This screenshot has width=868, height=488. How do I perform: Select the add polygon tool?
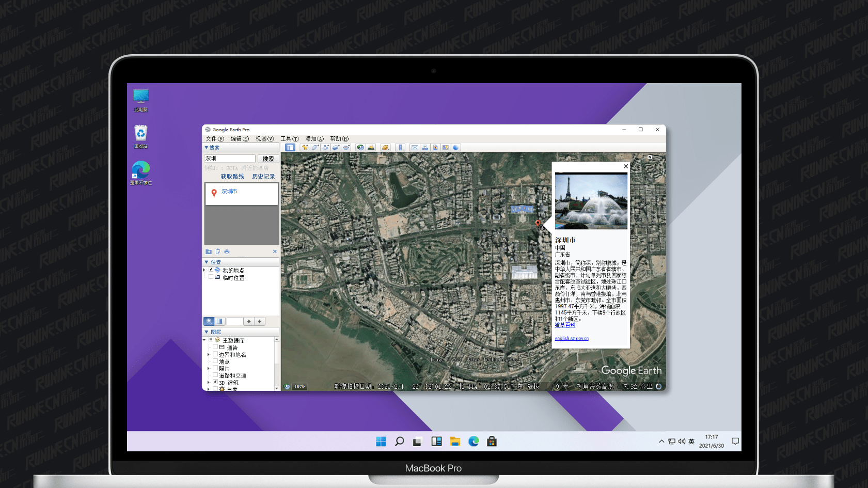[x=315, y=148]
